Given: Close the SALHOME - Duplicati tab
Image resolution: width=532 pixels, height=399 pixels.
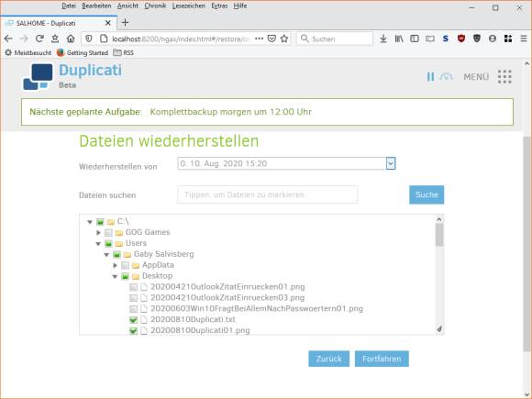Looking at the screenshot, I should click(x=108, y=23).
